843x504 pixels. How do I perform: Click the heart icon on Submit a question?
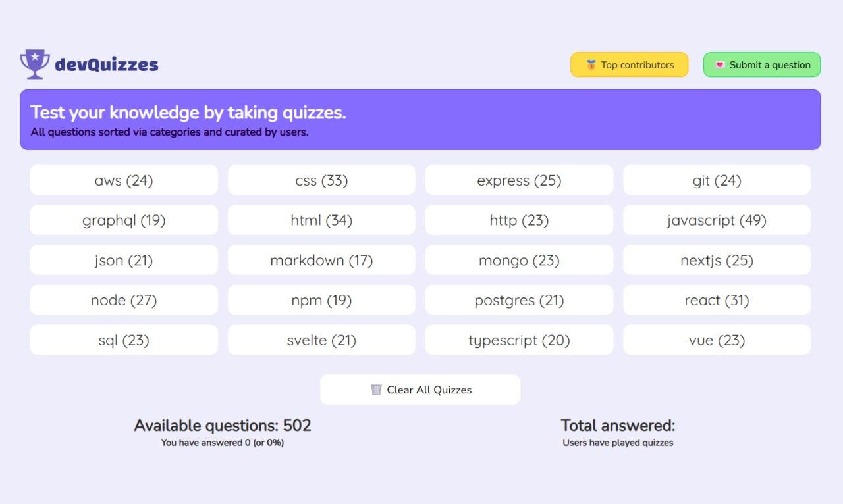click(x=720, y=65)
